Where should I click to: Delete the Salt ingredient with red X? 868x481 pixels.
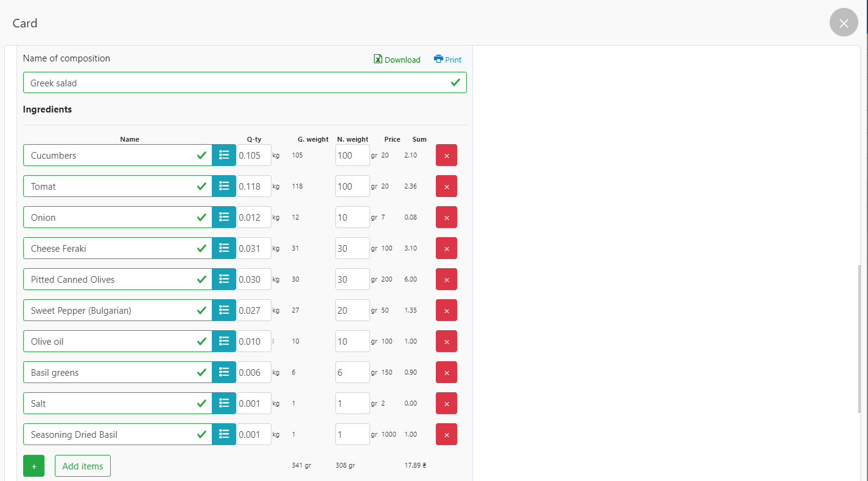446,403
